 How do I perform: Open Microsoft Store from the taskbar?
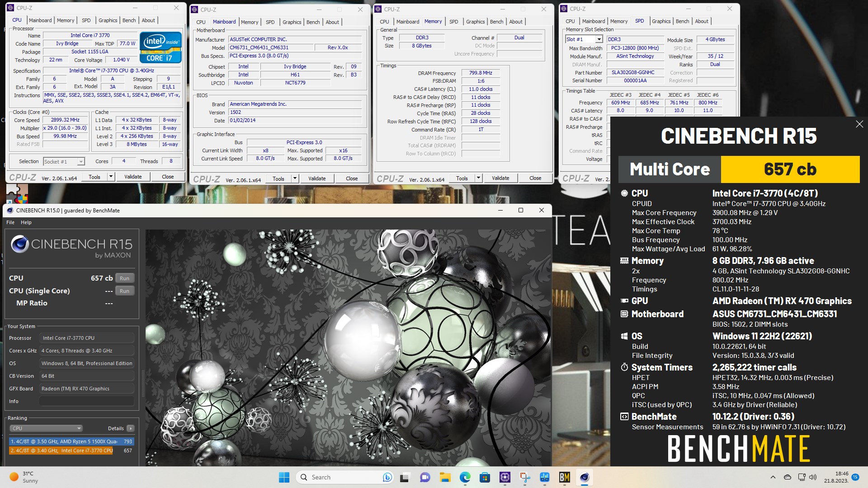tap(485, 477)
